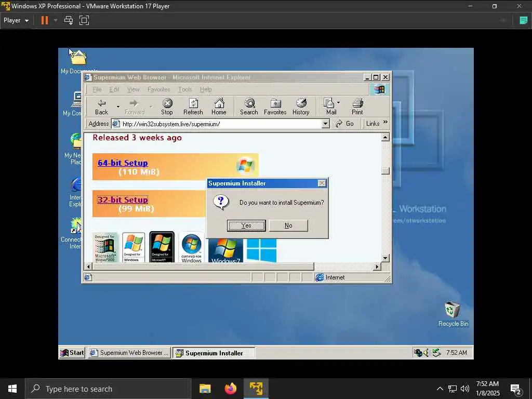Open the power options arrow beside pause
The height and width of the screenshot is (399, 532).
(55, 20)
